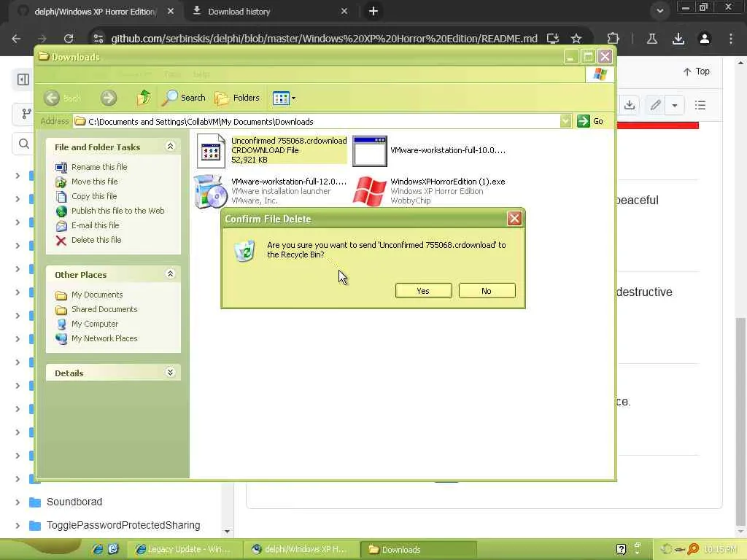Screen dimensions: 747x560
Task: Close the Confirm File Delete dialog
Action: [x=514, y=219]
